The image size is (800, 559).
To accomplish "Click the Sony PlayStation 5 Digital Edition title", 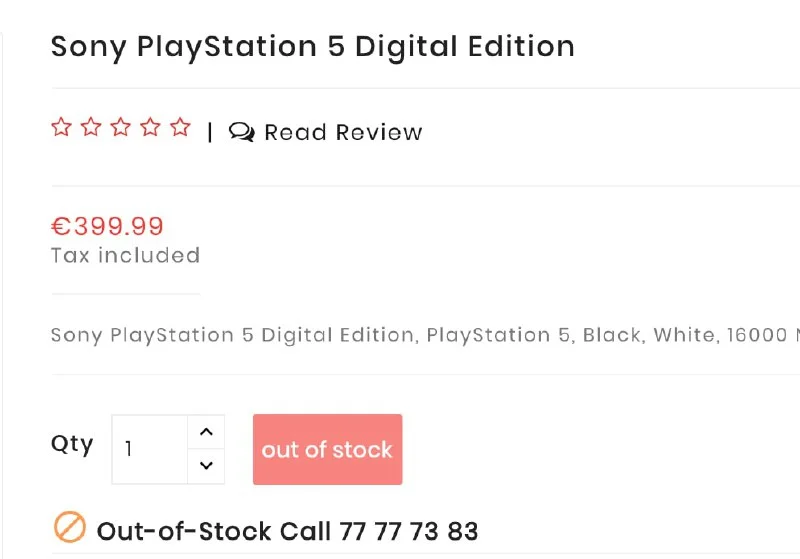I will 312,46.
